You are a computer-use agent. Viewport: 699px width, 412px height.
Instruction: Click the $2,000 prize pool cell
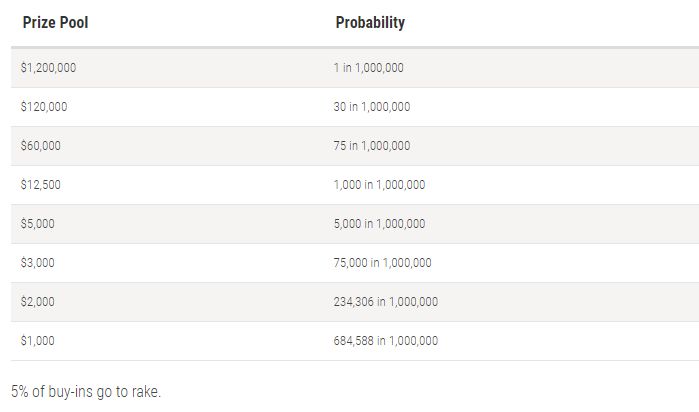point(37,302)
